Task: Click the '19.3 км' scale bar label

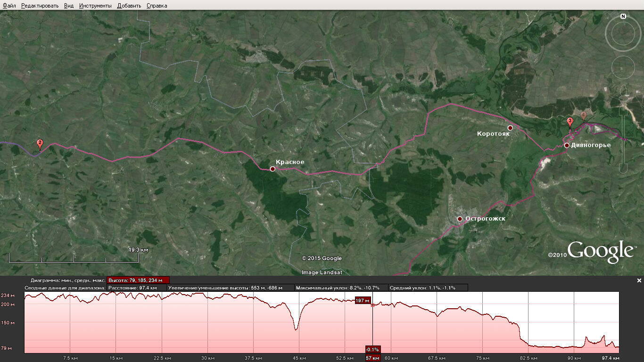Action: [x=138, y=249]
